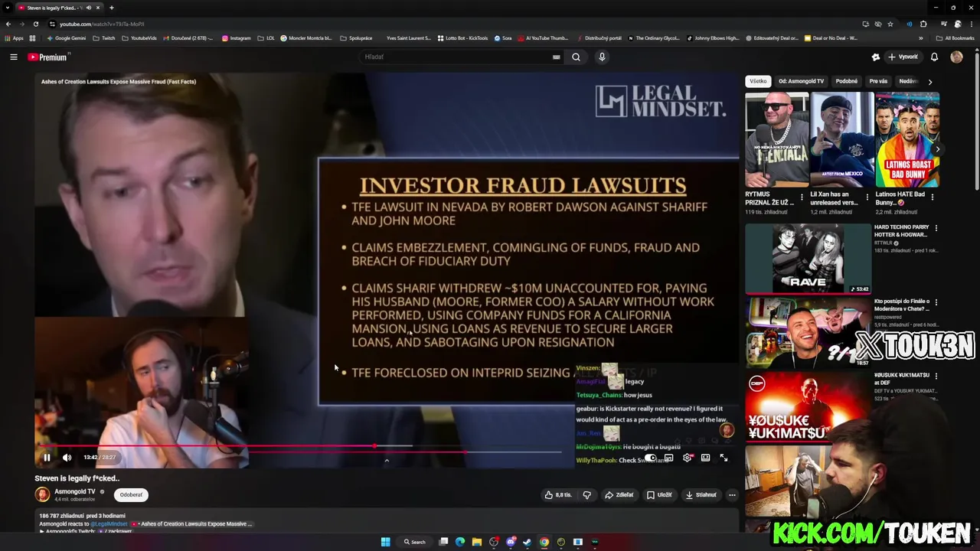Open File Explorer from the taskbar
Viewport: 980px width, 551px height.
click(477, 542)
